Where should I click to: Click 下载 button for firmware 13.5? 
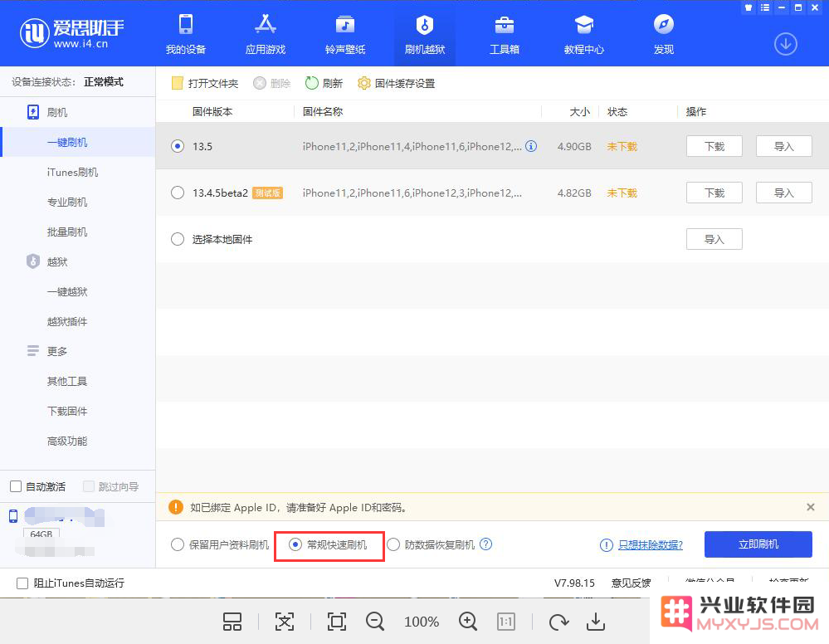[x=714, y=146]
